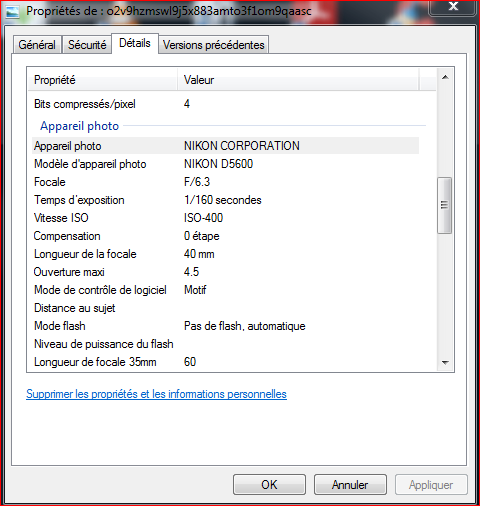Click the value 60 for 35mm focal

(x=190, y=362)
